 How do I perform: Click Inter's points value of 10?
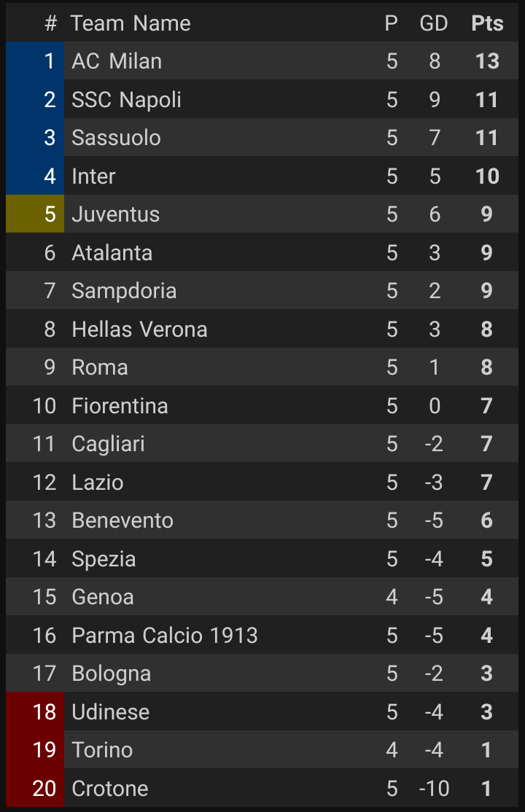click(487, 176)
